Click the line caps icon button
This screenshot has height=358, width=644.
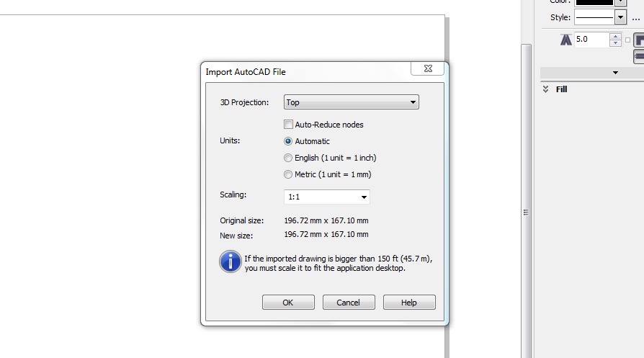coord(639,56)
